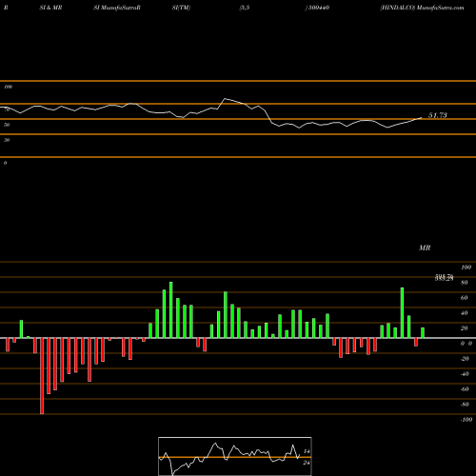Click the MR axis label -80
This screenshot has height=476, width=476.
point(465,405)
